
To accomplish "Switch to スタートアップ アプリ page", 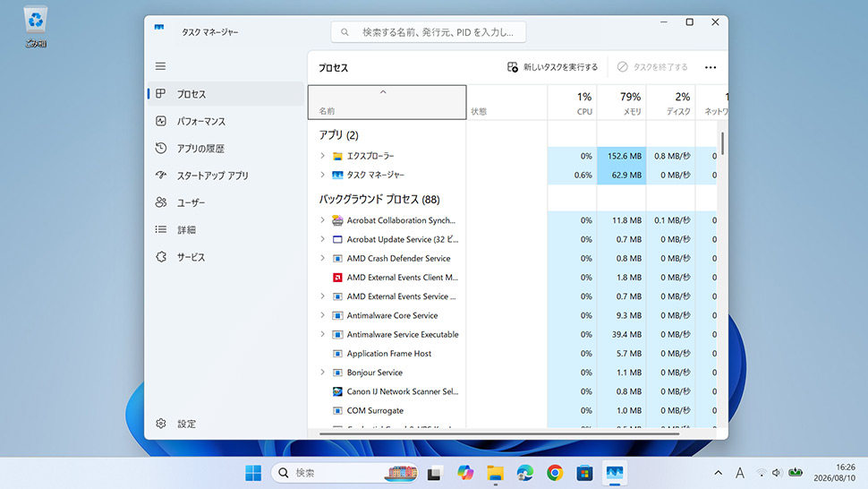I will 226,176.
